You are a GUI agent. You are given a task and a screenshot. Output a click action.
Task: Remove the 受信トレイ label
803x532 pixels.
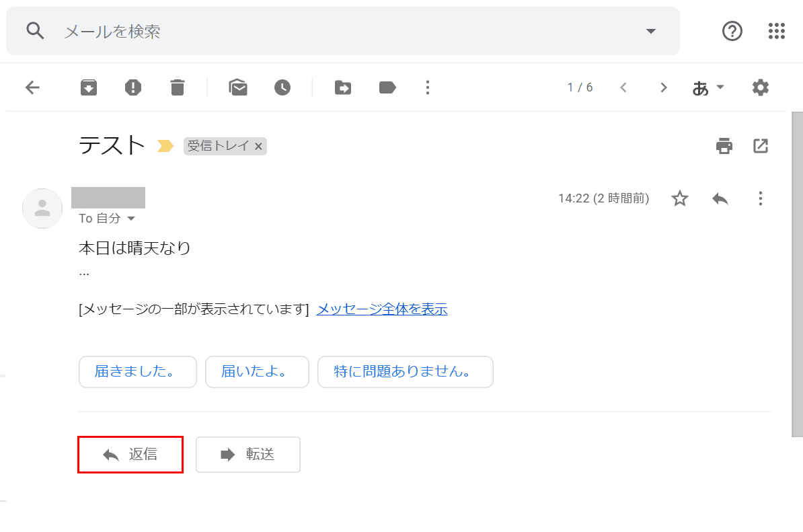tap(259, 147)
